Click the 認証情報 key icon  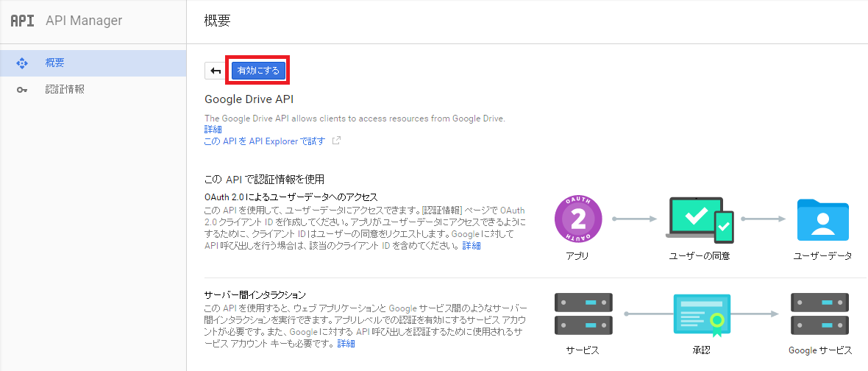(22, 90)
